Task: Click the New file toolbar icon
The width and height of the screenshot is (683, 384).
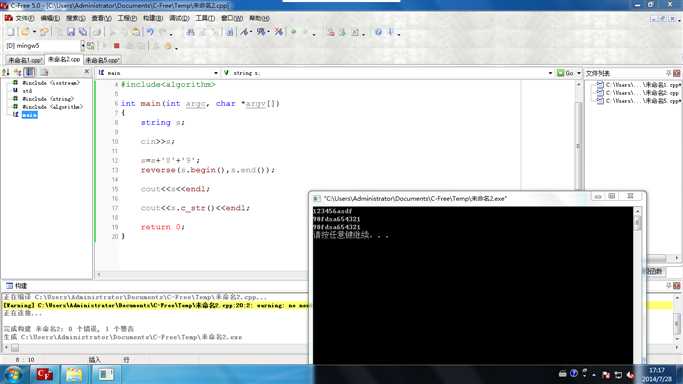Action: coord(11,32)
